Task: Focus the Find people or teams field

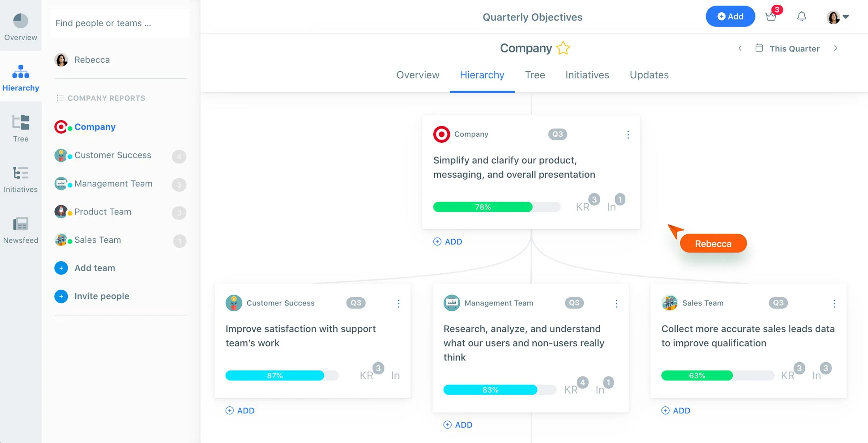Action: point(120,23)
